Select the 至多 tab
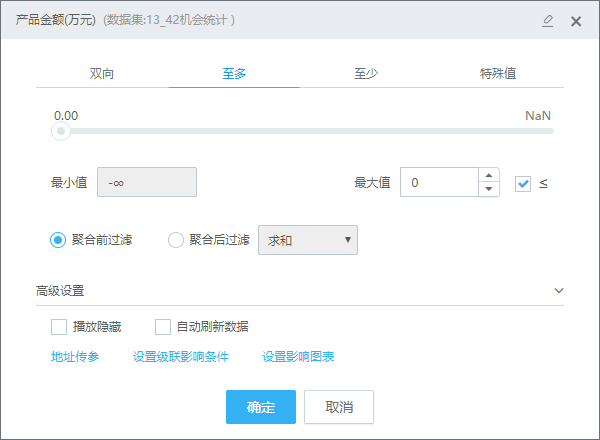The width and height of the screenshot is (600, 440). (234, 73)
